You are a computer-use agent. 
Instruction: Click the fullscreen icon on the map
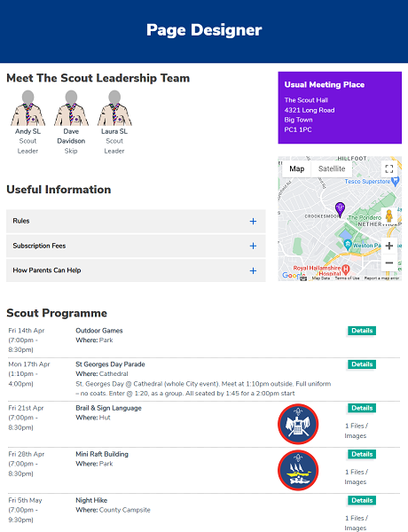(x=389, y=168)
